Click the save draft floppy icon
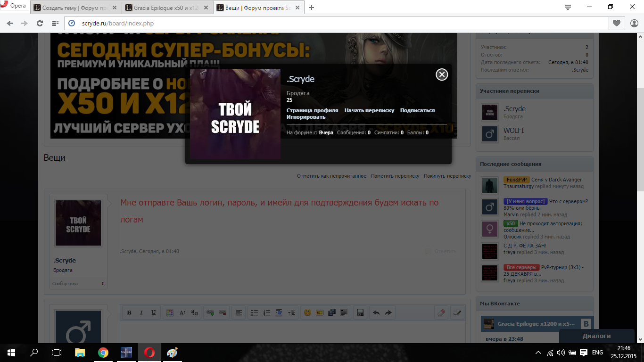 (360, 313)
